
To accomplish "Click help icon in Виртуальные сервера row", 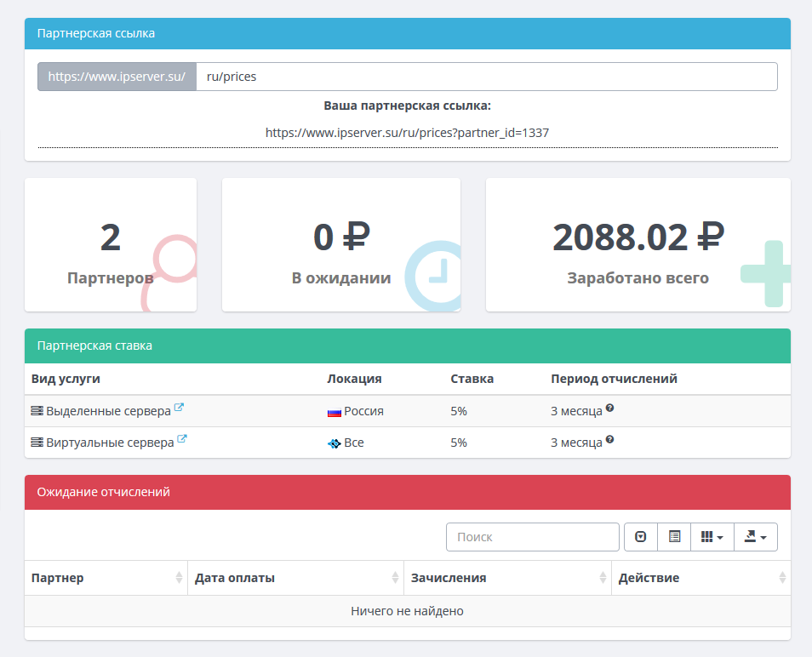I will click(609, 441).
